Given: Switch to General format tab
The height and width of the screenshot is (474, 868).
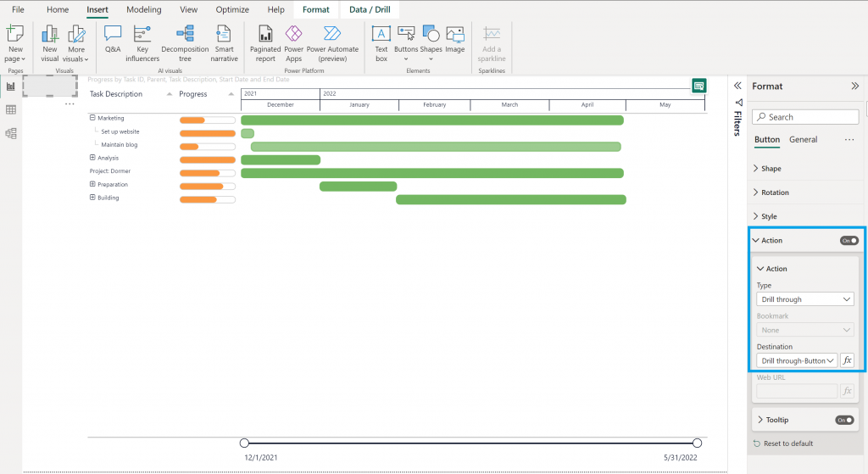Looking at the screenshot, I should tap(803, 140).
